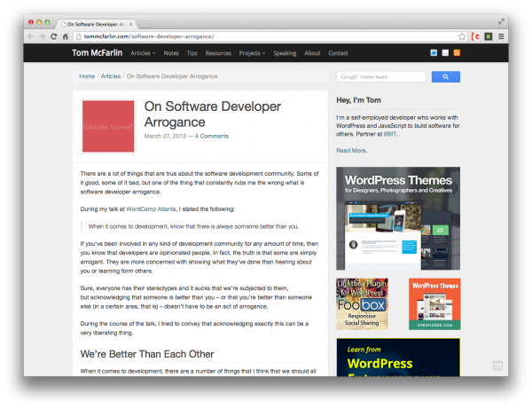Open the Speaking menu item
The width and height of the screenshot is (532, 409).
click(285, 53)
